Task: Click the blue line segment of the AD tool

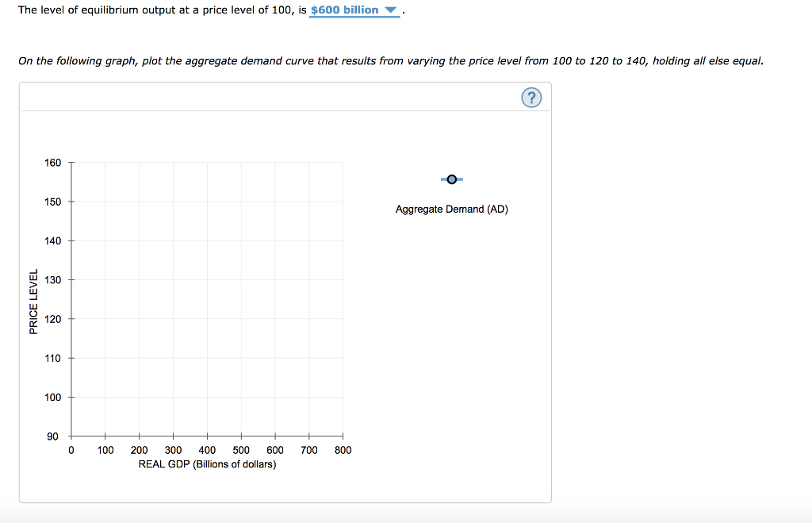Action: (x=442, y=179)
